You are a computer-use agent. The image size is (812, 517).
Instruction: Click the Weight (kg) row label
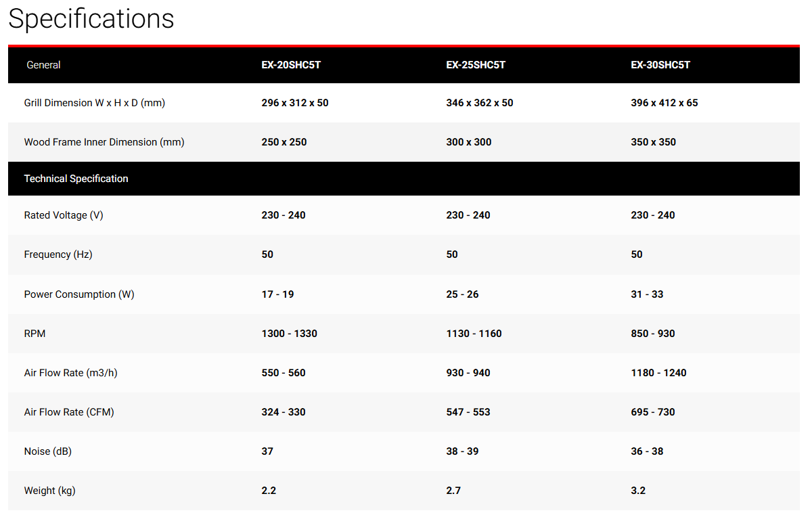49,491
